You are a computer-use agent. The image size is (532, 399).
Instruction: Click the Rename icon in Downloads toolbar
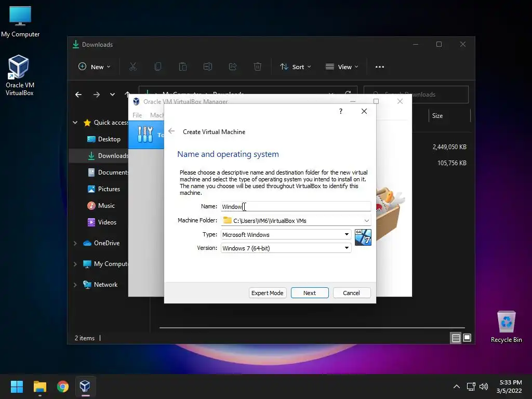point(208,67)
